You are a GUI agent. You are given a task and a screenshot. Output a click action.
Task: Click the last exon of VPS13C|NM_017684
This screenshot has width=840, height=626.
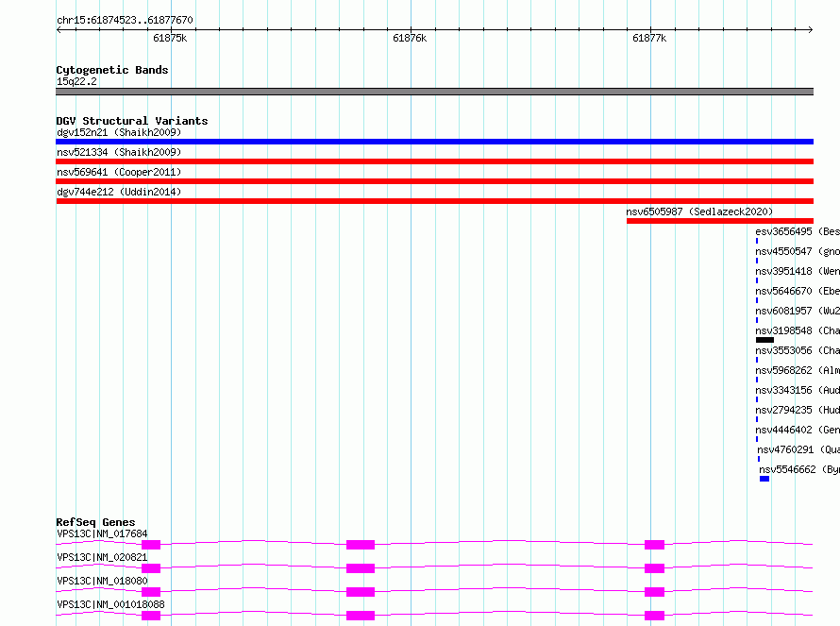[655, 545]
